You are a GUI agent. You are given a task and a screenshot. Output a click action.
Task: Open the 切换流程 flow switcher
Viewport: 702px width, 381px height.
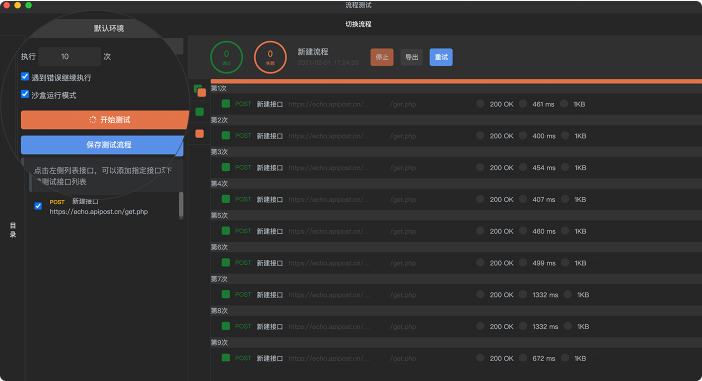click(x=358, y=24)
